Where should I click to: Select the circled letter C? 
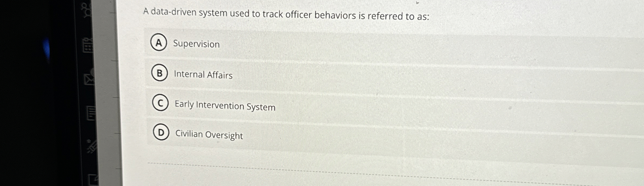click(160, 104)
